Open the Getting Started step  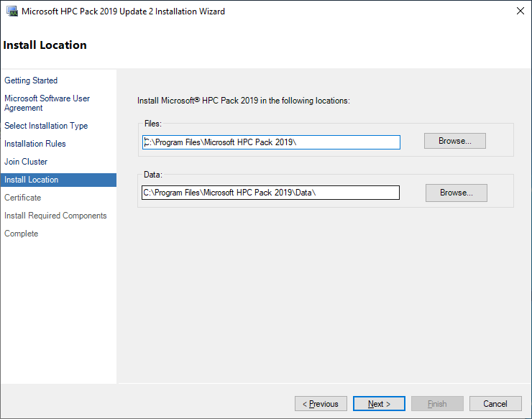pyautogui.click(x=31, y=80)
